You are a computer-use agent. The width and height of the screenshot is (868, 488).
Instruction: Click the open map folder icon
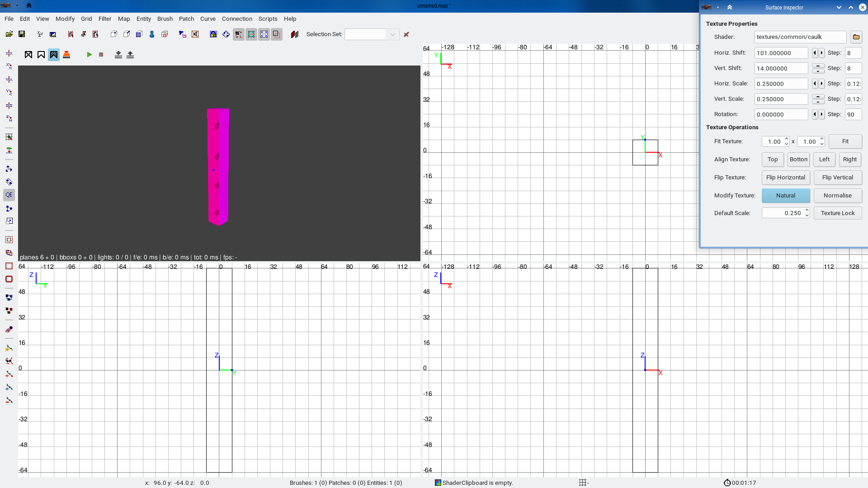coord(9,34)
